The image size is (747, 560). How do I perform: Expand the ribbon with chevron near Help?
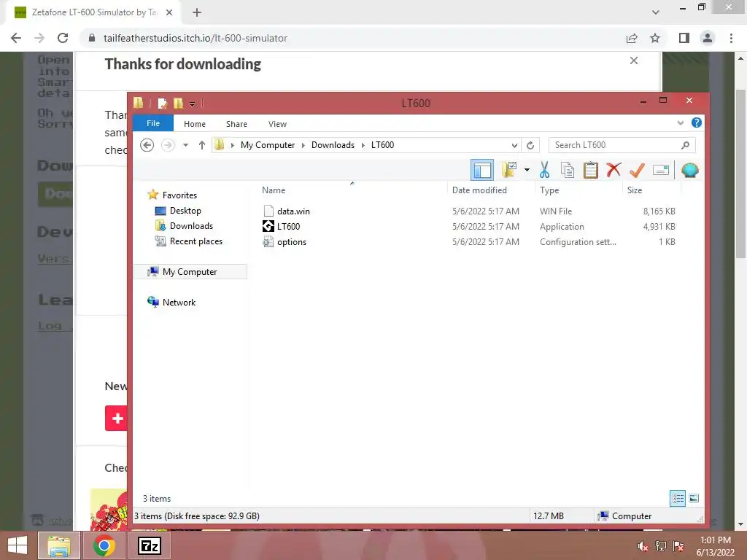point(681,122)
